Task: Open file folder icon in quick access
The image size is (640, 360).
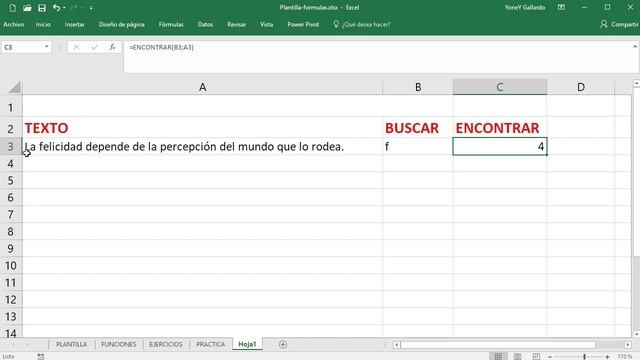Action: [27, 8]
